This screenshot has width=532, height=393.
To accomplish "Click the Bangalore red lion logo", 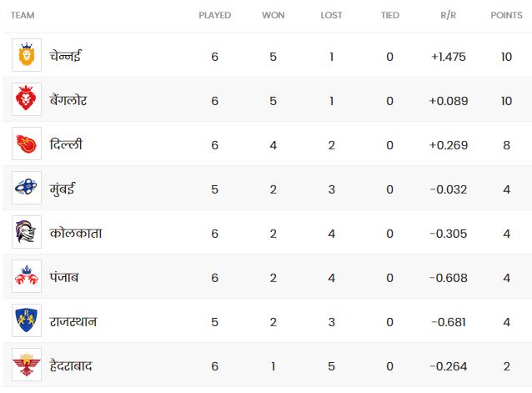I will (x=27, y=100).
